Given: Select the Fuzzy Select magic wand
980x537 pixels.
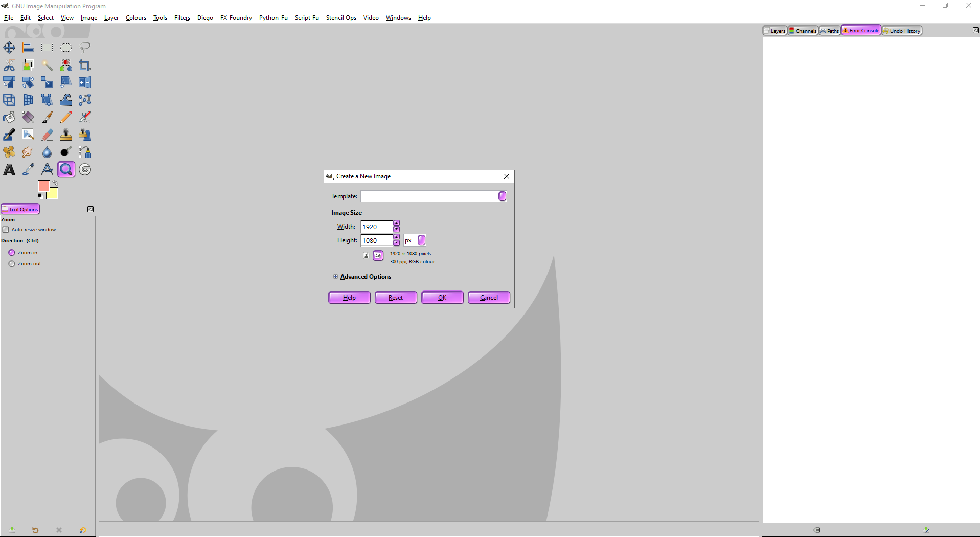Looking at the screenshot, I should click(47, 65).
